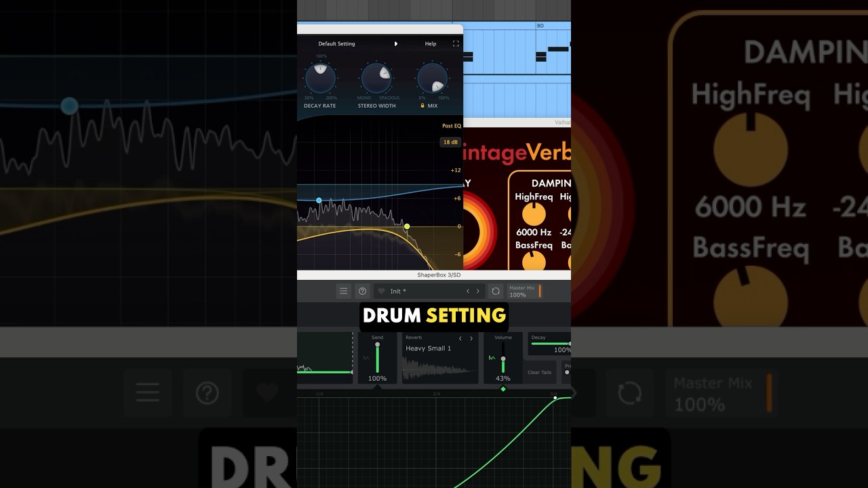Click ValhallaVintageVerb BassFreq knob
868x488 pixels.
pyautogui.click(x=534, y=262)
